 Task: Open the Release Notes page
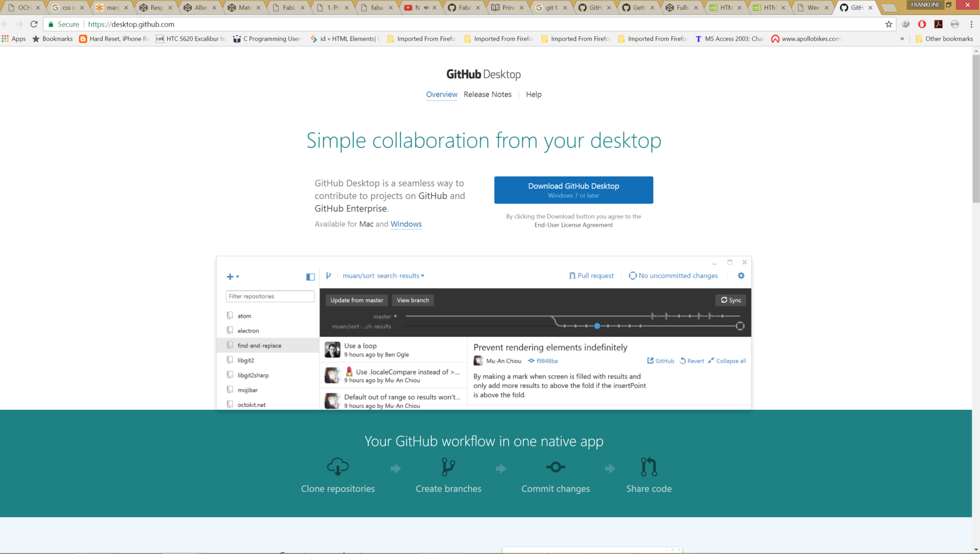[488, 94]
